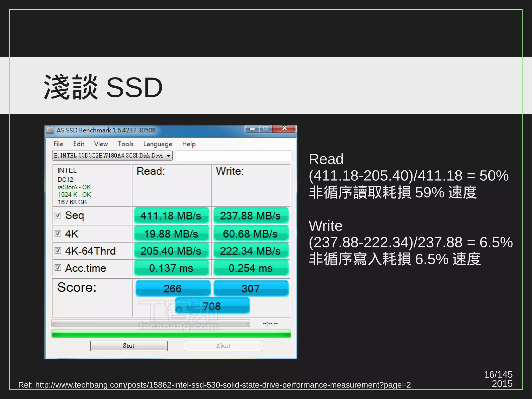
Task: Click the 4K read result 19.88 MB/s
Action: point(171,234)
